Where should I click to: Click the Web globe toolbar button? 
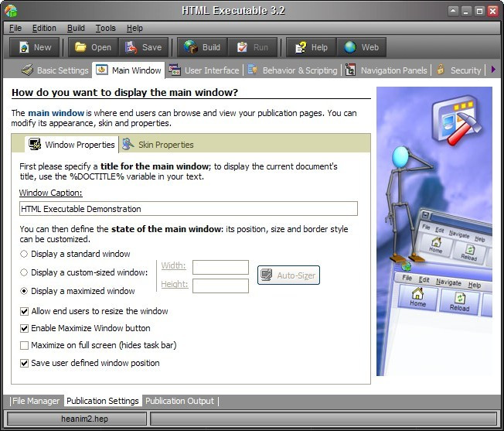[x=362, y=47]
